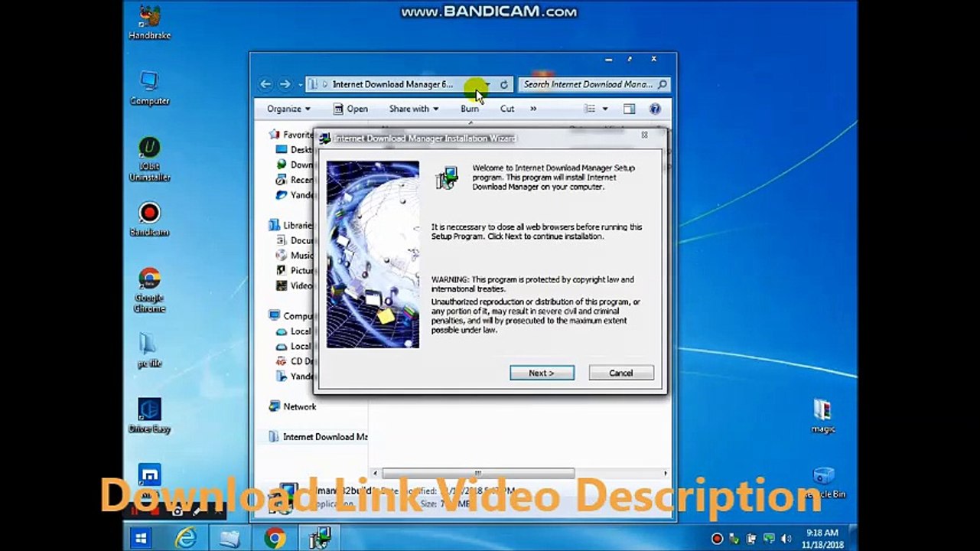Screen dimensions: 980x551
Task: Click the IDM installer taskbar icon
Action: [319, 538]
